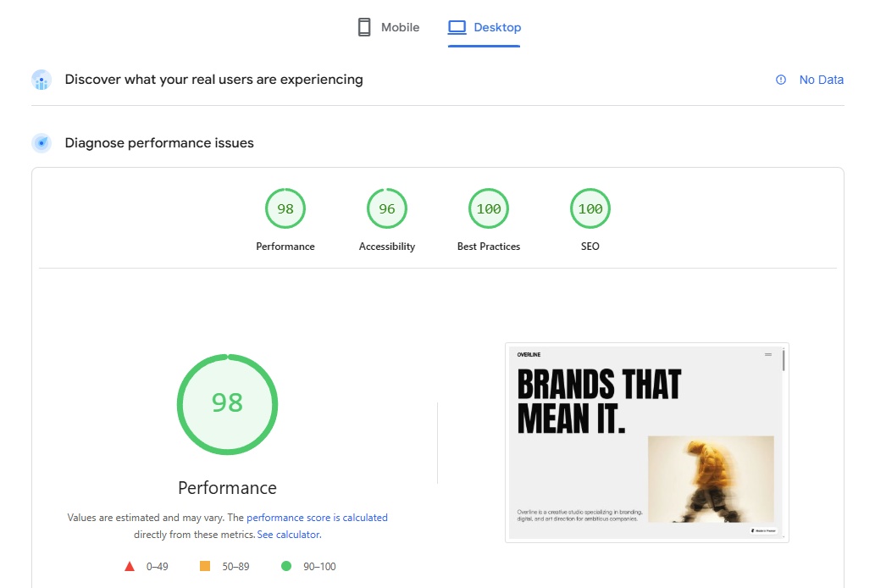Click the '50–89' legend text

coord(235,567)
